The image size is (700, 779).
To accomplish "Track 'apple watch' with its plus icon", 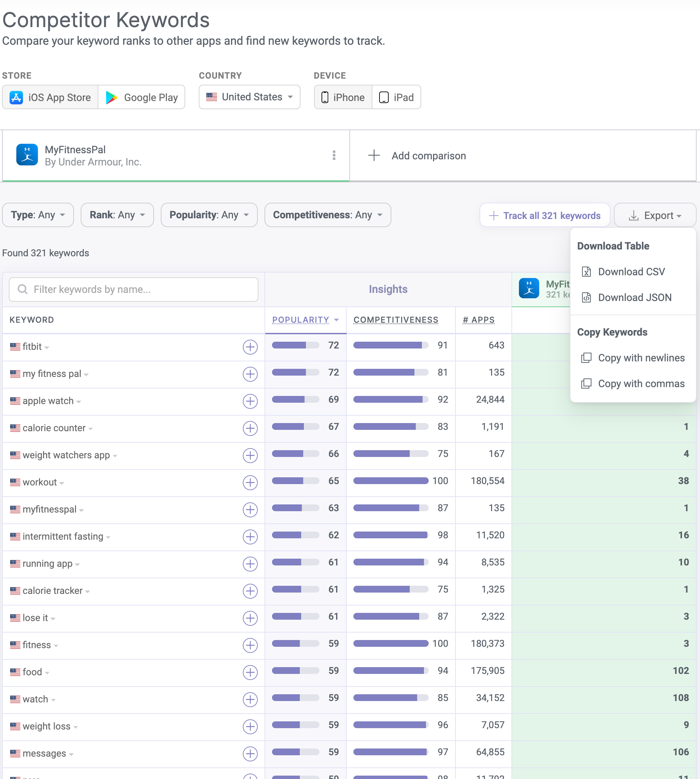I will click(250, 401).
